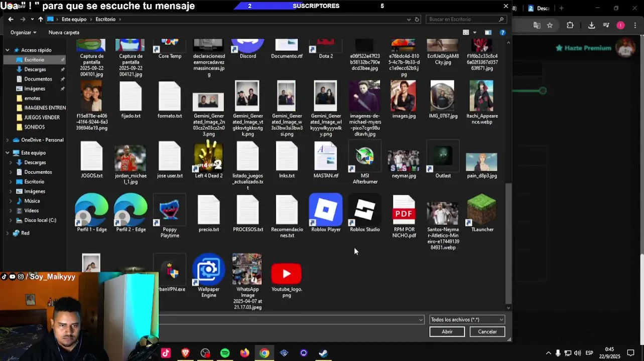
Task: Open the file type filter dropdown
Action: click(467, 319)
